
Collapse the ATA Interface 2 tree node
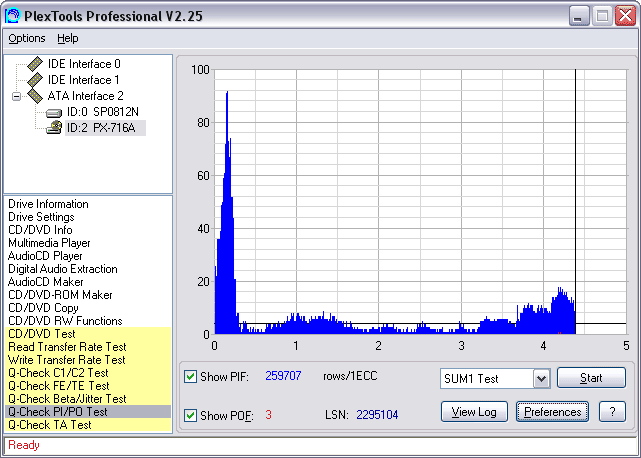click(x=16, y=97)
